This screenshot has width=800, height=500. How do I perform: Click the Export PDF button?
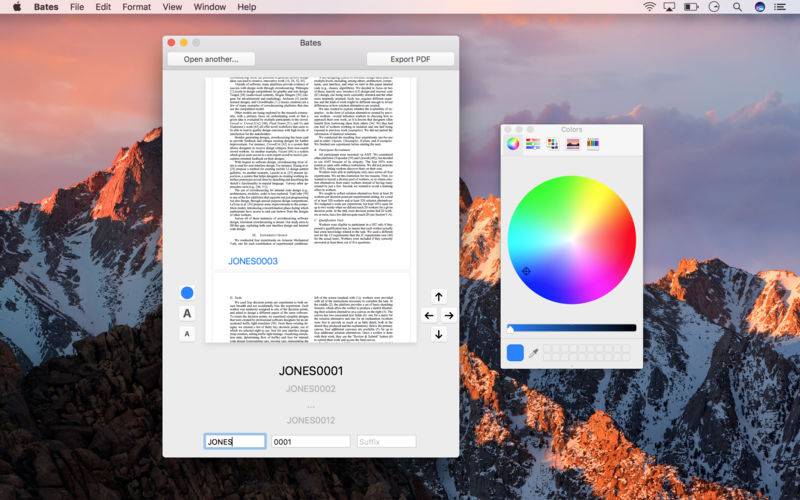410,59
